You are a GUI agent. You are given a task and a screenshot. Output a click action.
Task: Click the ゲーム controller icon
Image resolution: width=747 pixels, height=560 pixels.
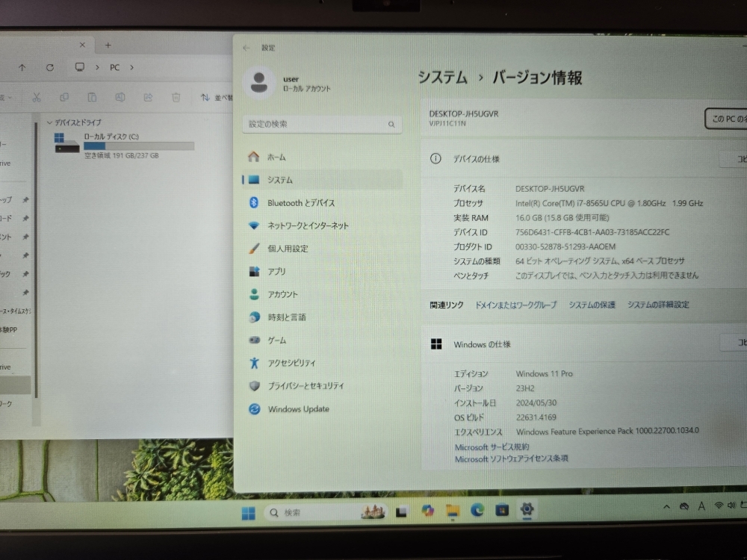[x=255, y=340]
